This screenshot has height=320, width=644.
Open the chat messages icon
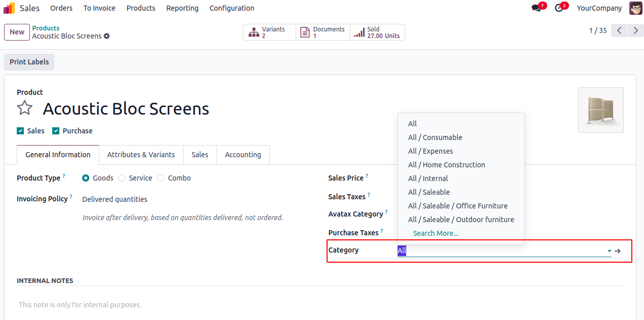tap(536, 8)
